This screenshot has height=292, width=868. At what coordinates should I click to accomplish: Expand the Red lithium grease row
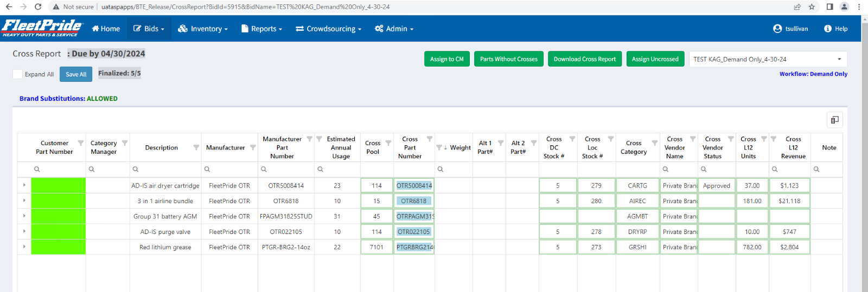[x=24, y=246]
